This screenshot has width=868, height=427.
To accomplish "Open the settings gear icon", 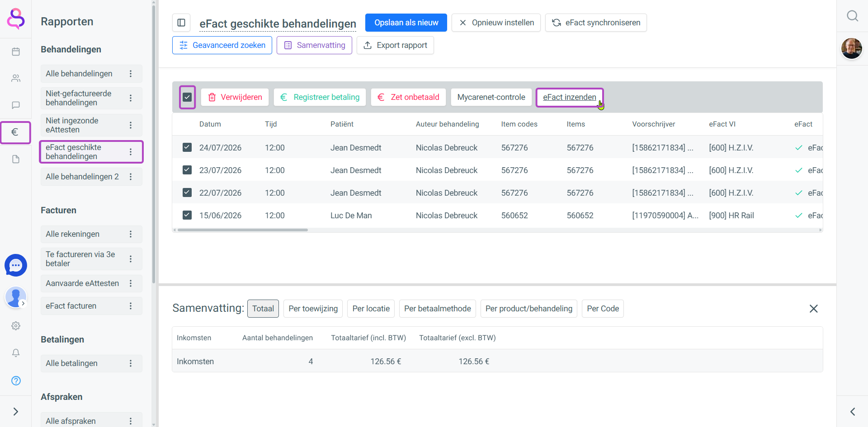I will (16, 326).
